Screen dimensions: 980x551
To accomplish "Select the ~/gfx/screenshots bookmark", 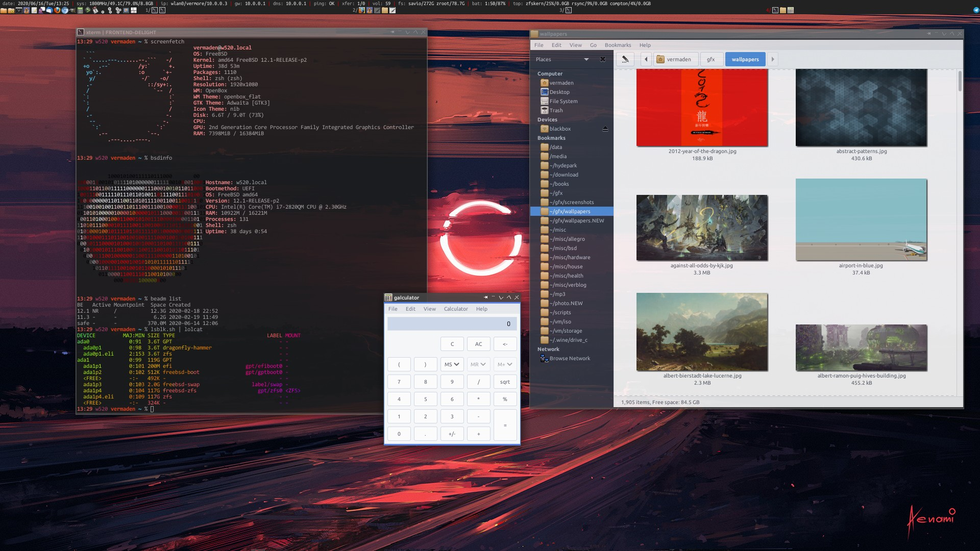I will click(x=572, y=202).
